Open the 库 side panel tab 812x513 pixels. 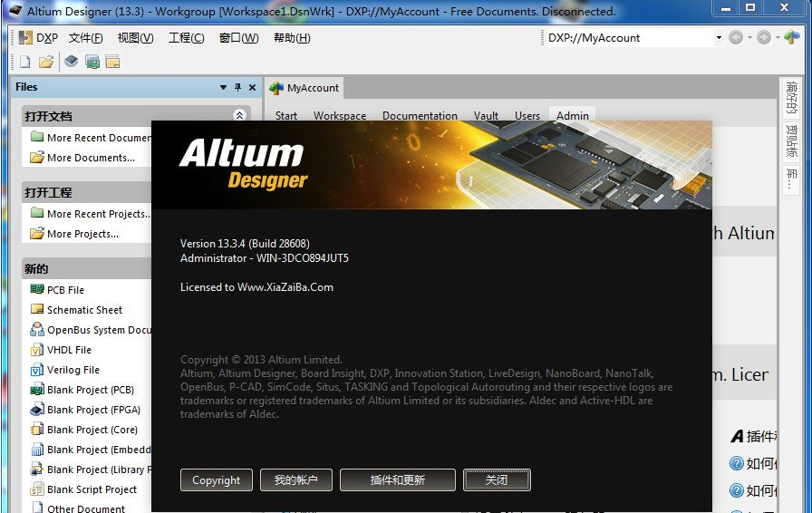(792, 179)
